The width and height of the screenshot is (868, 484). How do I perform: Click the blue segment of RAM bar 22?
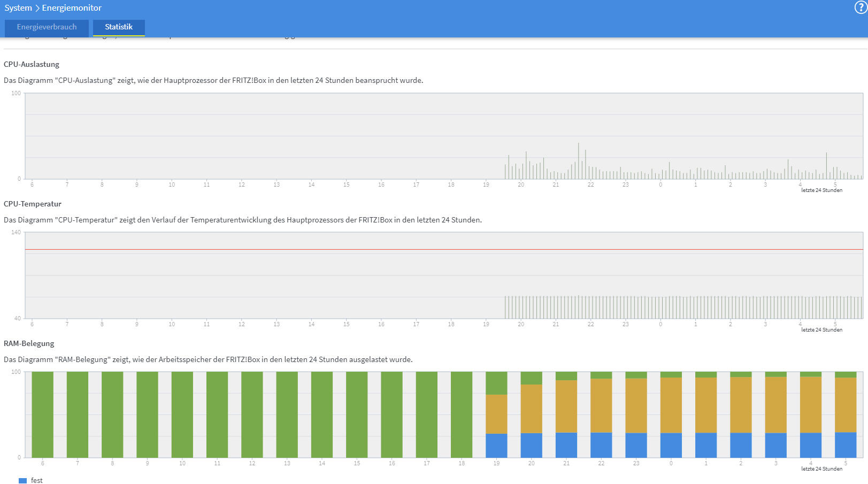pyautogui.click(x=601, y=445)
